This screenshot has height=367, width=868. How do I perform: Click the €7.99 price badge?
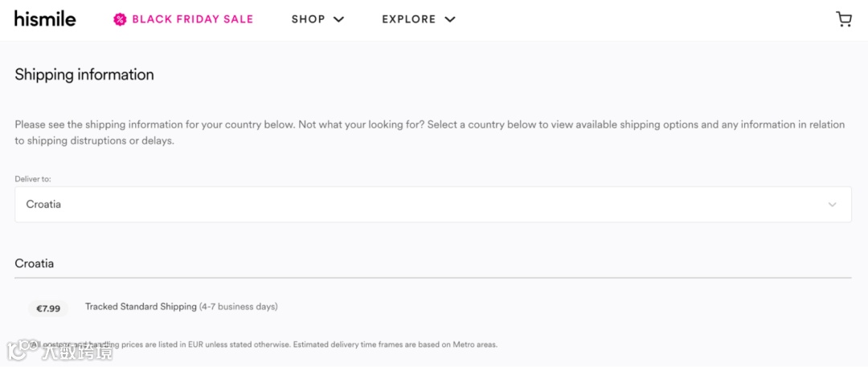coord(48,308)
